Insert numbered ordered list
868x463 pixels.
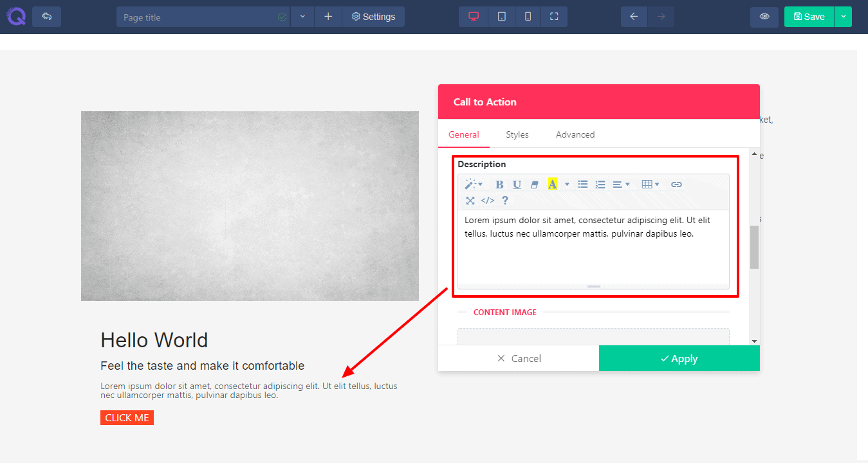(x=600, y=185)
